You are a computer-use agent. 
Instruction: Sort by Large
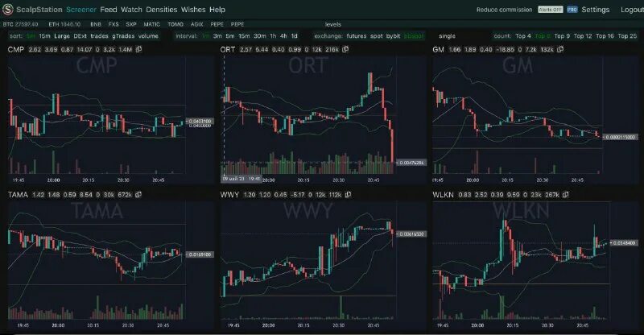(x=62, y=35)
